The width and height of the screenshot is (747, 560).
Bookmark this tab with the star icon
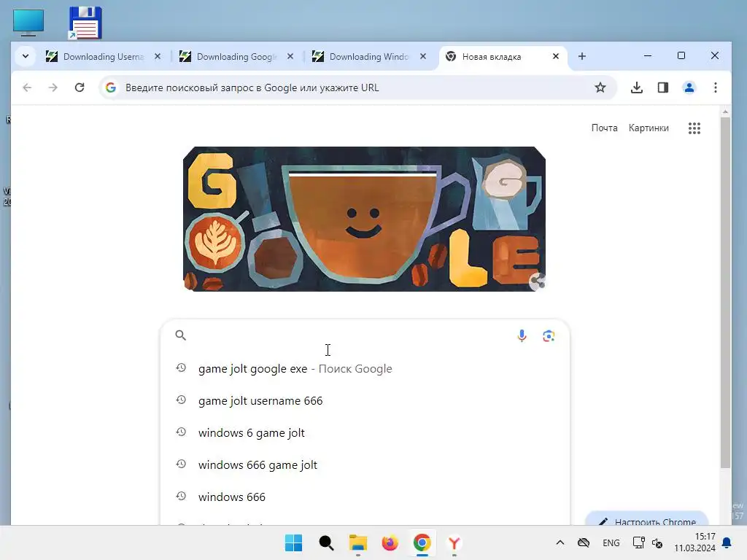600,87
